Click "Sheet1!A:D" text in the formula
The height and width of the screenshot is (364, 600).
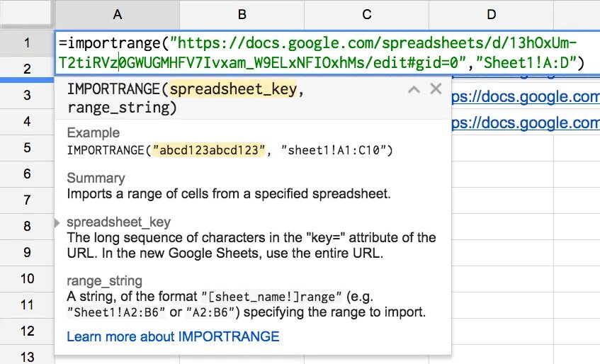click(526, 63)
